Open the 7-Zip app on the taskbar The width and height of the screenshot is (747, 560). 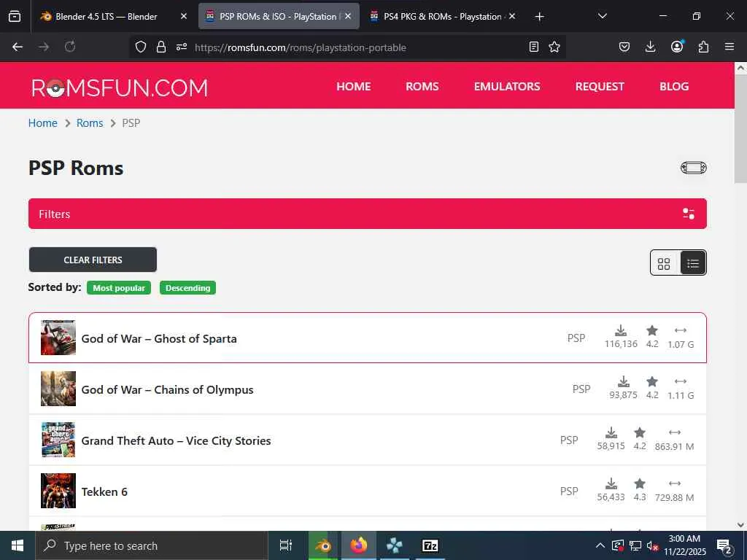click(430, 545)
